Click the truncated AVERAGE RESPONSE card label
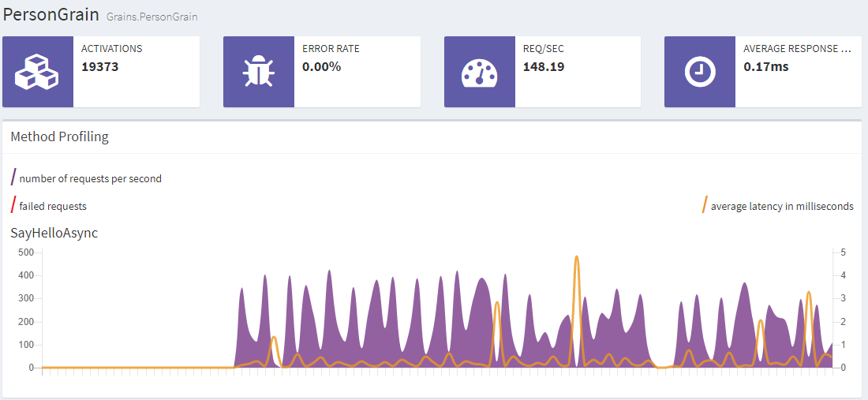This screenshot has height=400, width=868. (797, 49)
